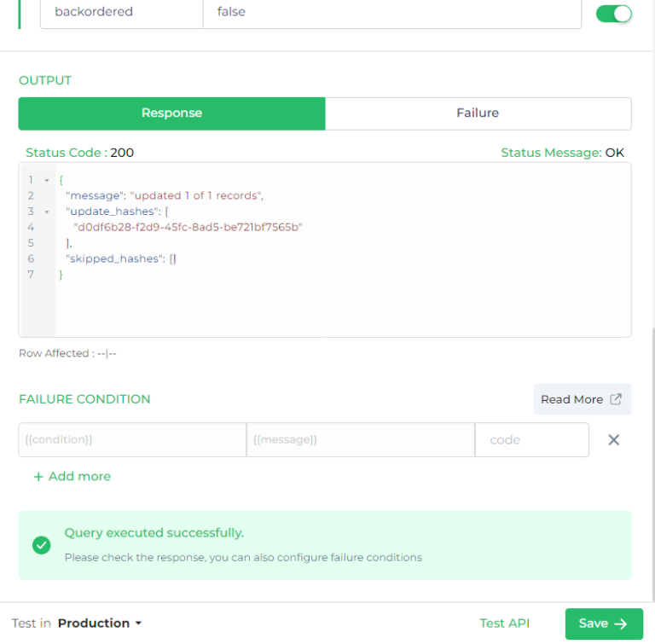
Task: Click the green success checkmark icon
Action: tap(41, 545)
